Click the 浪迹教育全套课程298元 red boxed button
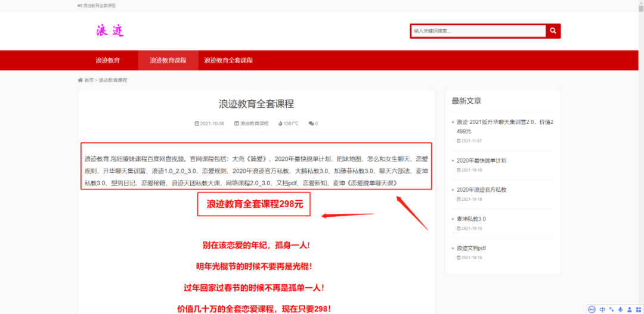The image size is (644, 314). [x=255, y=204]
